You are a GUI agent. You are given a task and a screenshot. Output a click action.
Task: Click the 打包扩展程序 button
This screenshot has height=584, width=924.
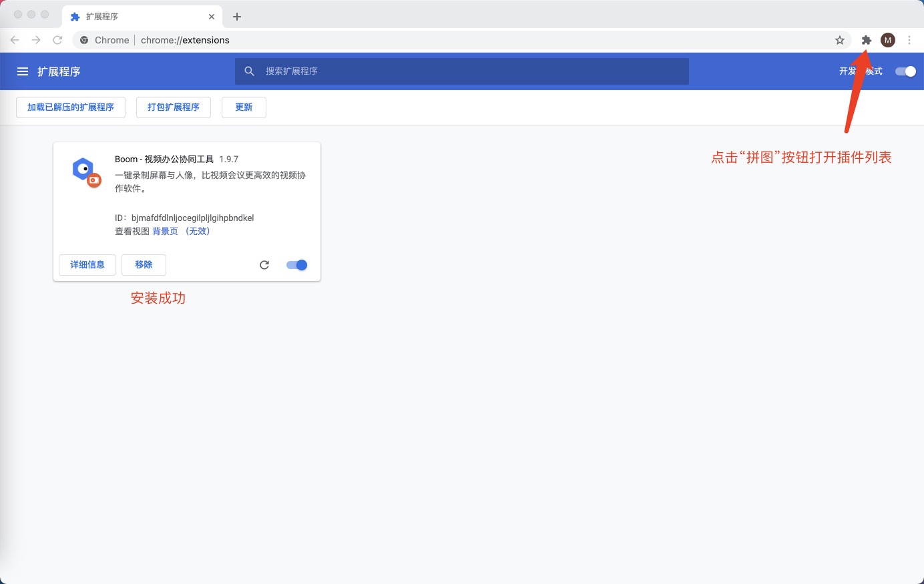[173, 107]
